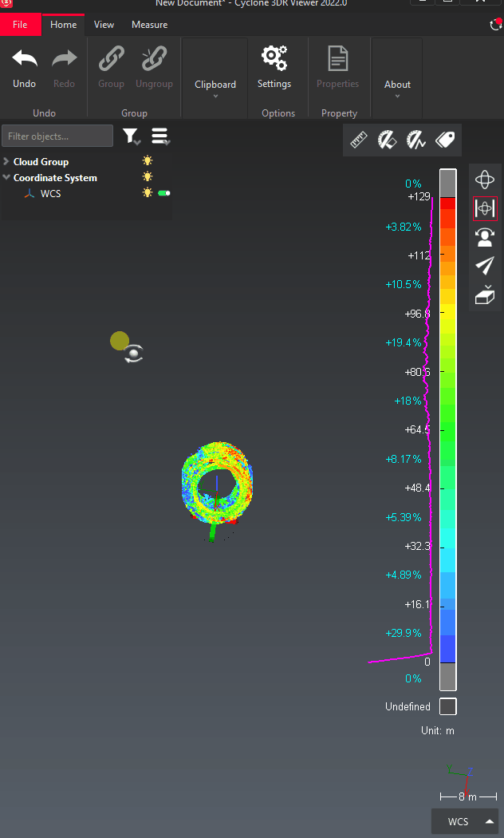Activate the constrained orbit navigation mode
The height and width of the screenshot is (838, 504).
[x=485, y=208]
